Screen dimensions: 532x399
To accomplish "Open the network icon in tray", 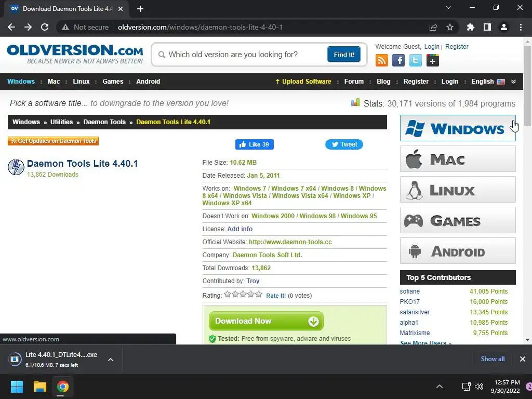I will click(466, 387).
